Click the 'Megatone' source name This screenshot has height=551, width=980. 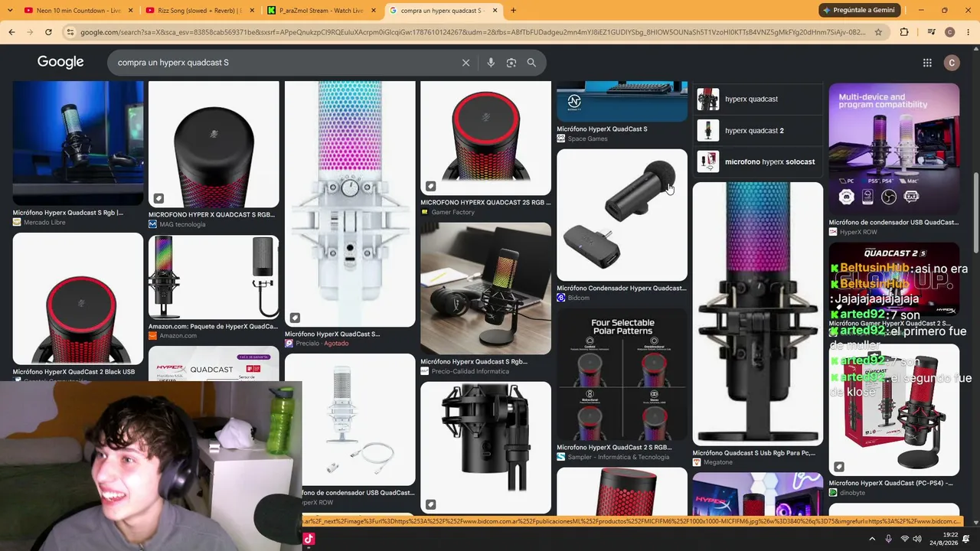click(718, 463)
